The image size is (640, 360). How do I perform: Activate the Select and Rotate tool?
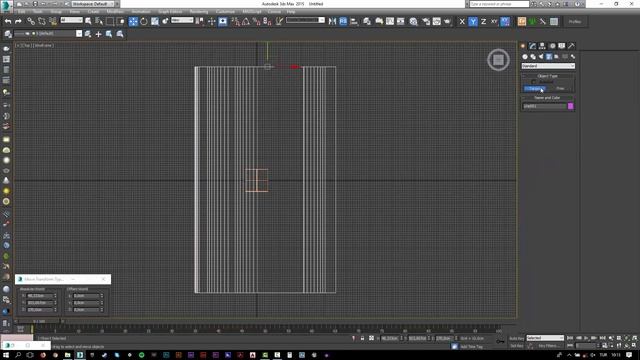click(144, 21)
